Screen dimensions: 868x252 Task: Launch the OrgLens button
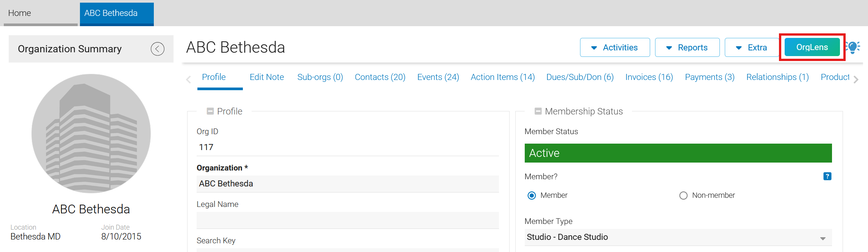pos(812,47)
